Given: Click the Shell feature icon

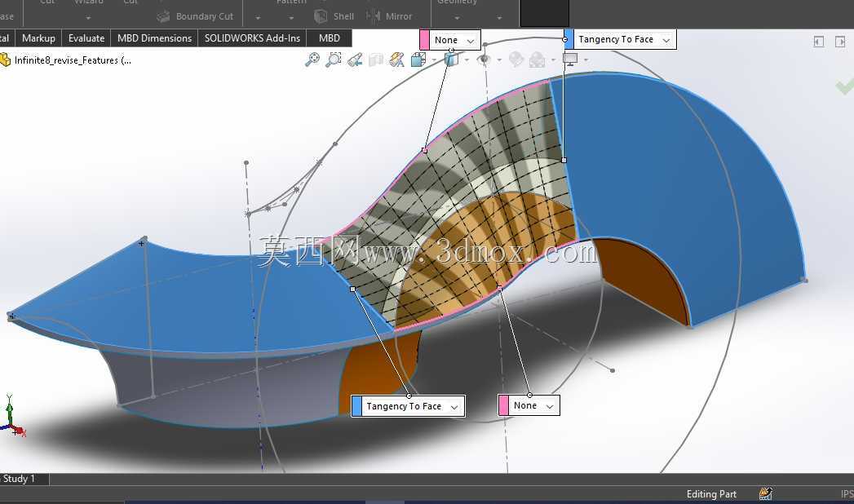Looking at the screenshot, I should (x=321, y=16).
